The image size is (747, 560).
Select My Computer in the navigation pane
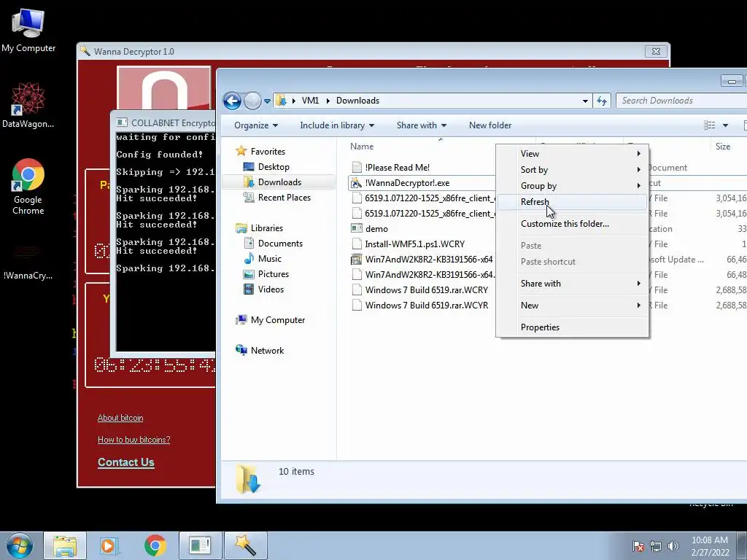[278, 320]
